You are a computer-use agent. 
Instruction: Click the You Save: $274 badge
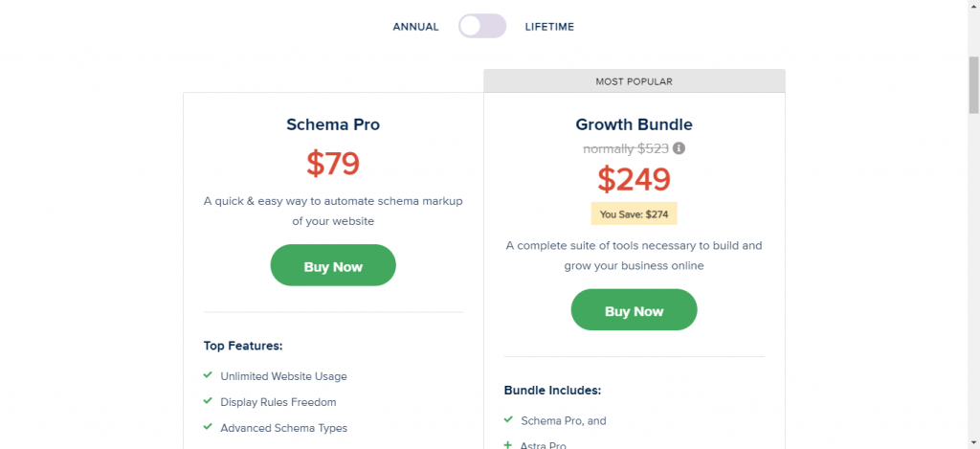pos(634,213)
